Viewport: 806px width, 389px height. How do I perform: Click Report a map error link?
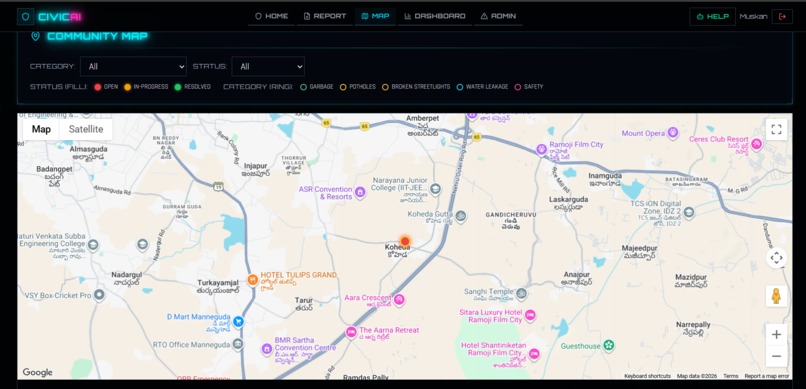click(x=766, y=376)
